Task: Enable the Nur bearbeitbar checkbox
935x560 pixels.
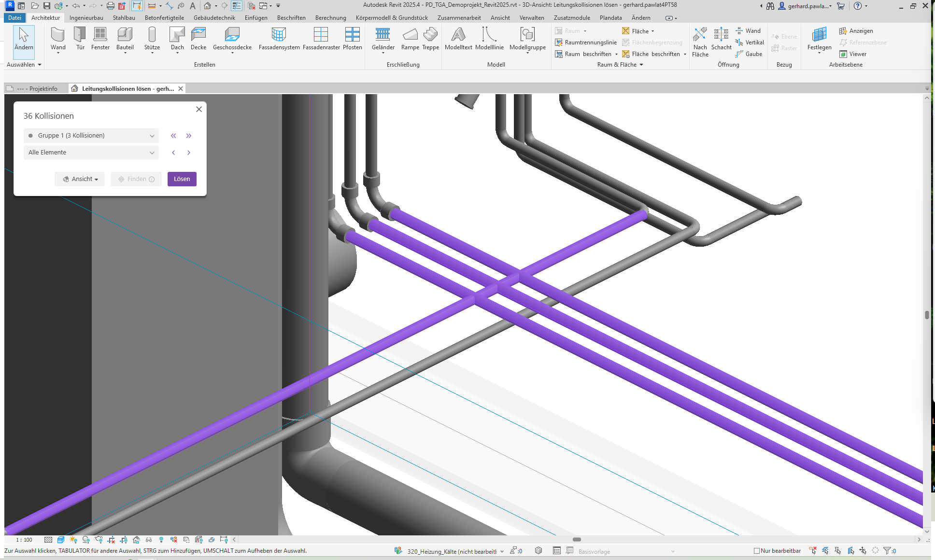Action: coord(757,551)
